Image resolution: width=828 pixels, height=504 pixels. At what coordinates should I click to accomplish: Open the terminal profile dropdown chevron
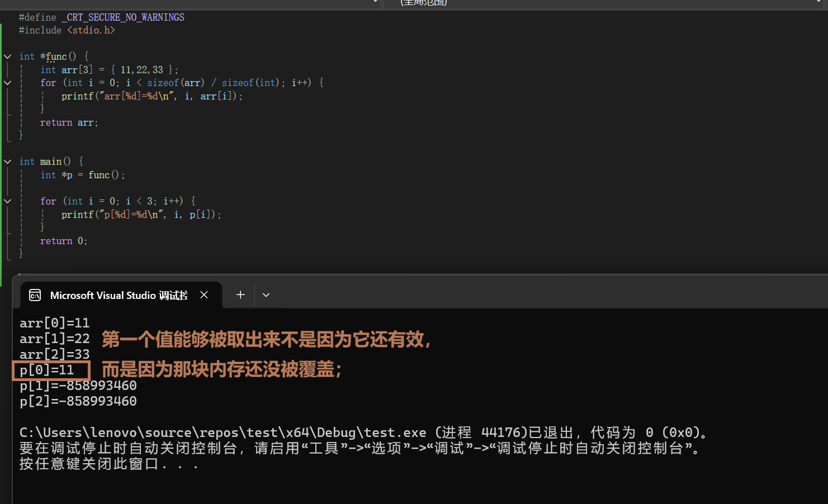[x=266, y=295]
